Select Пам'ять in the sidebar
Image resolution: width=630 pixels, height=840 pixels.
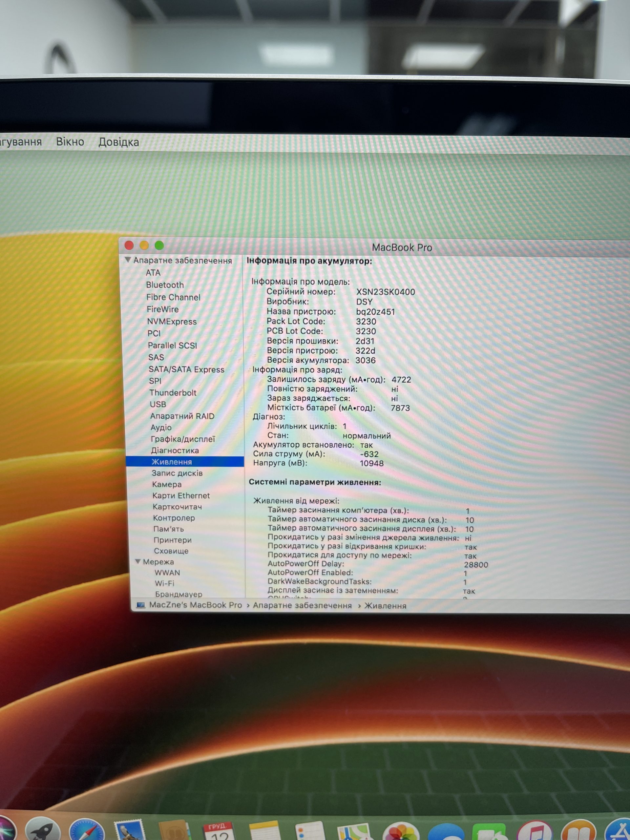(x=169, y=529)
